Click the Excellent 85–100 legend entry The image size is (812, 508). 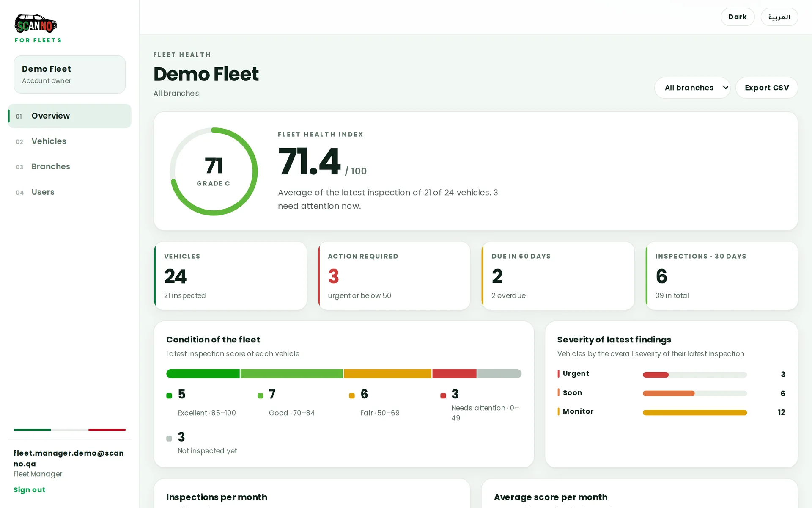(201, 403)
